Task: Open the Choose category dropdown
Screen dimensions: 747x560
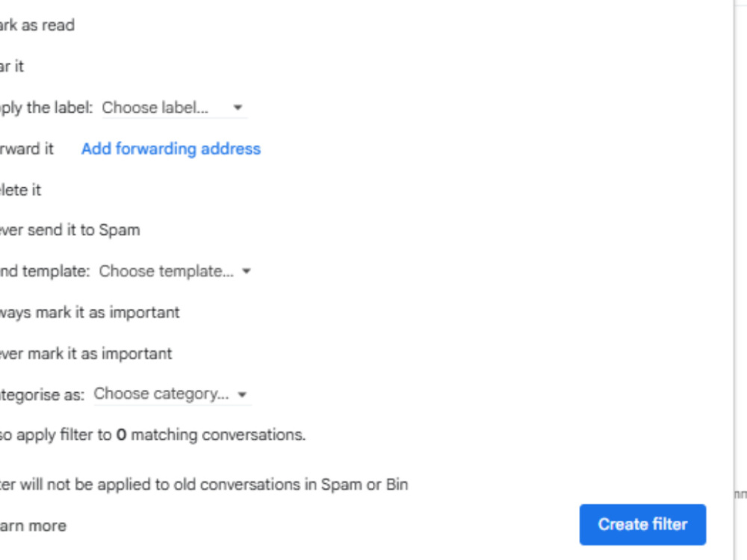Action: [x=171, y=394]
